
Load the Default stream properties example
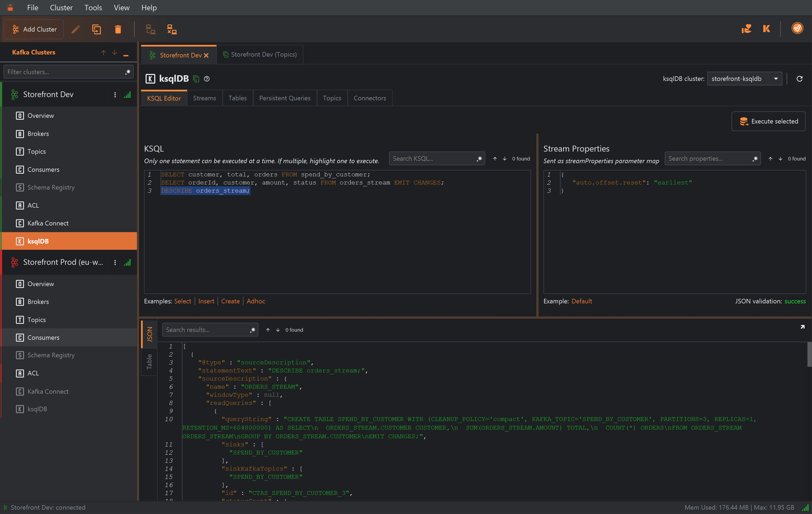click(581, 301)
